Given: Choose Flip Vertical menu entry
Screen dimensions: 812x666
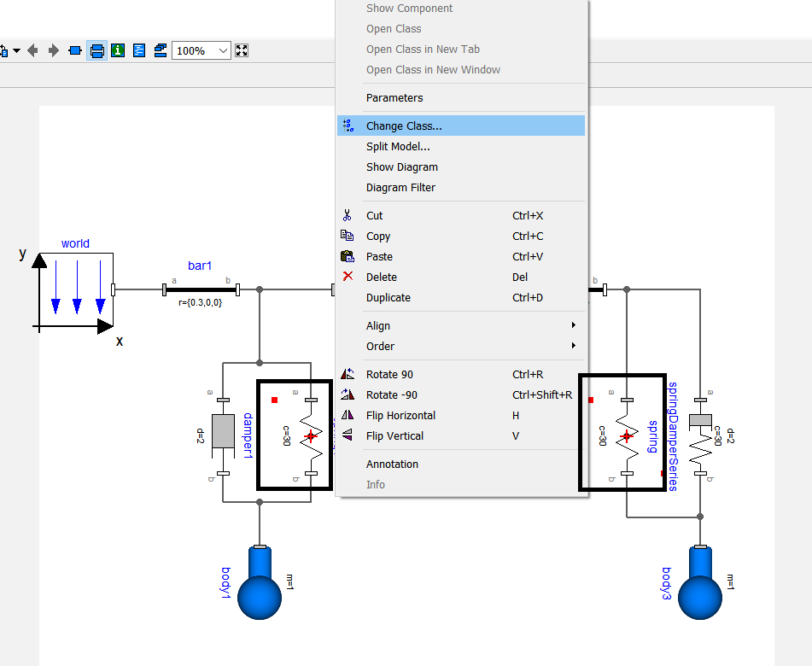Looking at the screenshot, I should click(x=461, y=436).
